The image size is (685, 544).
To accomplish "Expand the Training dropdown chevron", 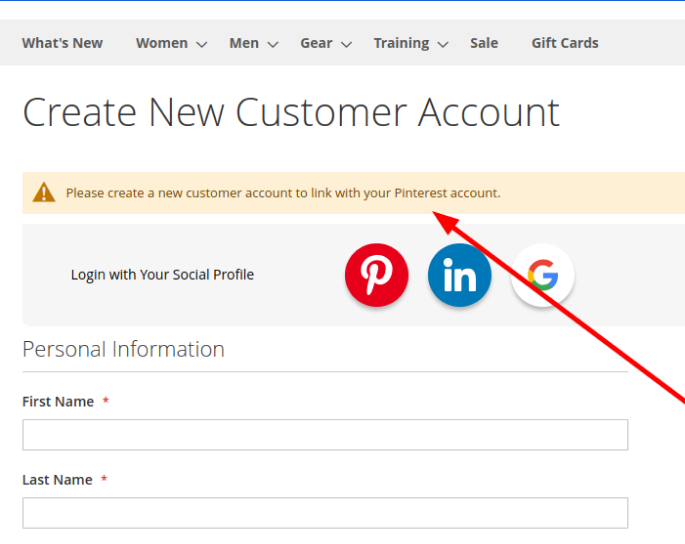I will pyautogui.click(x=443, y=44).
